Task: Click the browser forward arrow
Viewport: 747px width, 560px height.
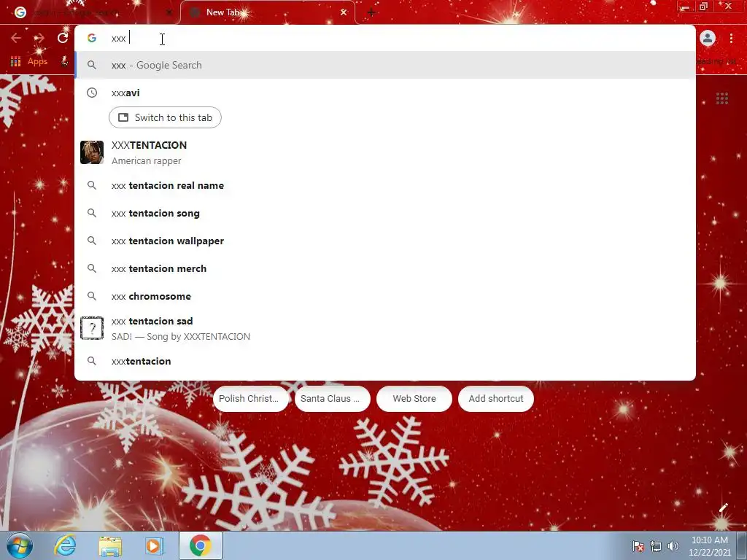Action: (x=39, y=38)
